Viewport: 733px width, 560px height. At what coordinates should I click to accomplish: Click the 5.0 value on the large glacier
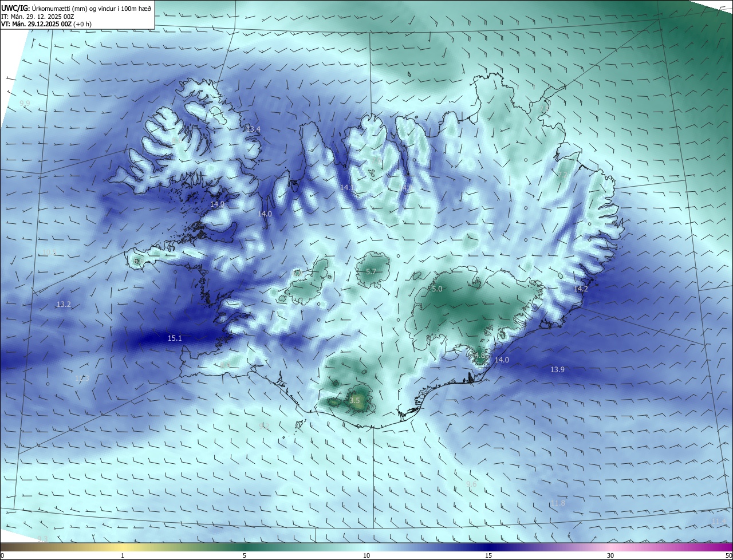[437, 289]
